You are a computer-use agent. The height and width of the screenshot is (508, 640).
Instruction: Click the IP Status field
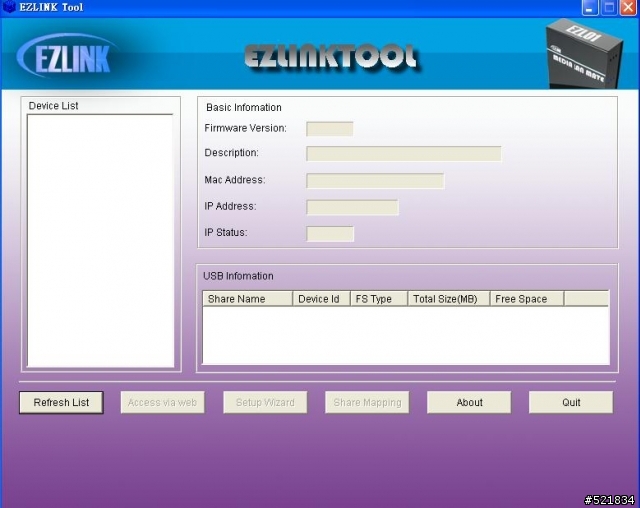coord(330,234)
